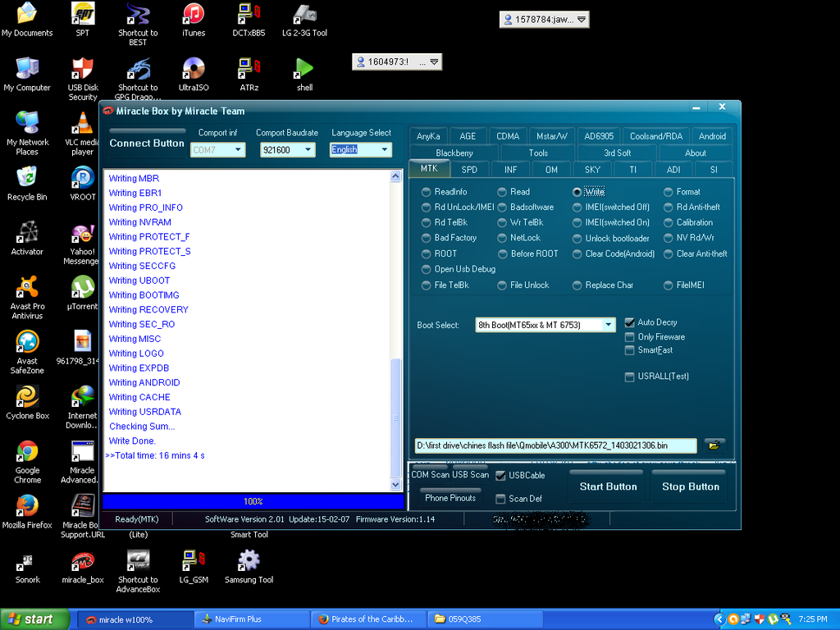Open the miracle_box desktop icon
The image size is (840, 630).
click(83, 566)
